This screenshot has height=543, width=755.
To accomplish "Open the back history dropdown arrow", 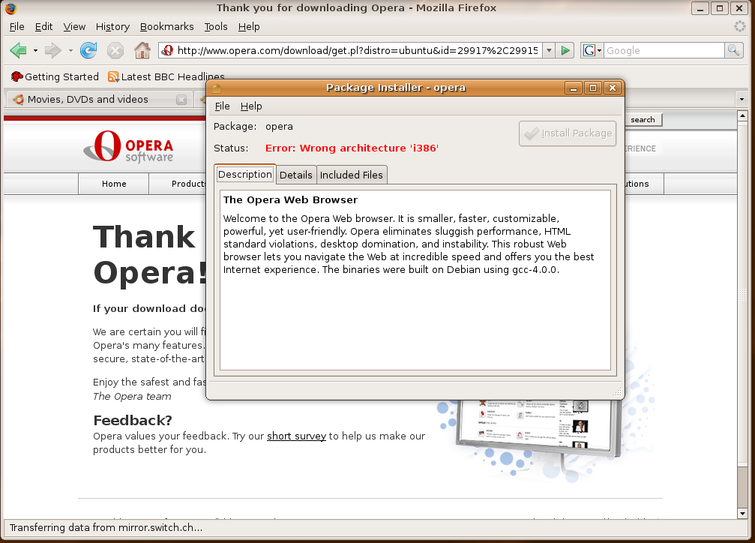I will click(x=35, y=50).
